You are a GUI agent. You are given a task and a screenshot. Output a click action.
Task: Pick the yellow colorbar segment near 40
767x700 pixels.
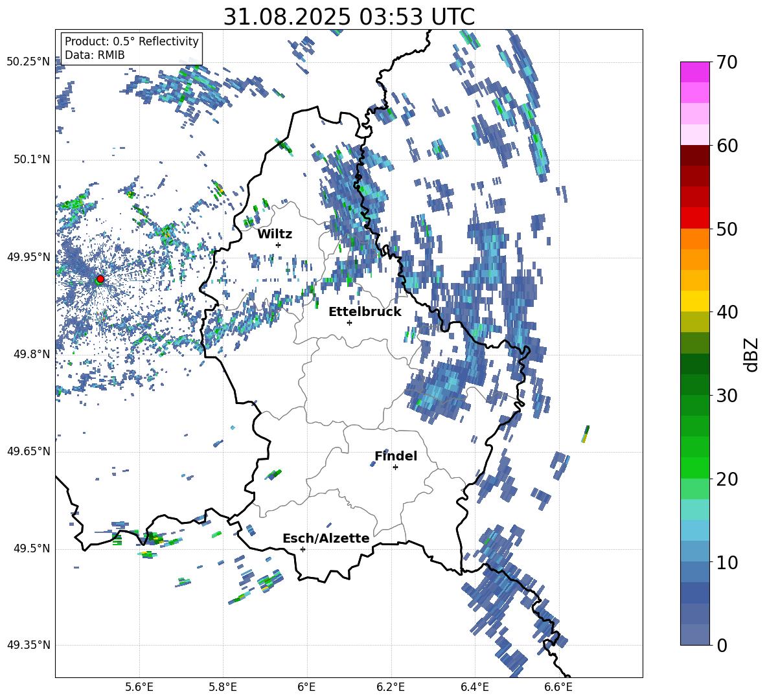coord(694,301)
